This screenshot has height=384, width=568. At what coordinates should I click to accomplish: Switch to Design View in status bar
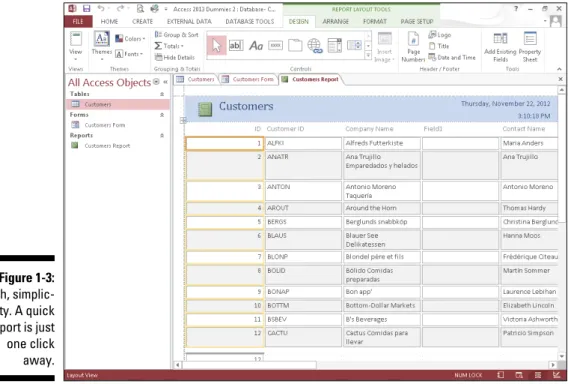556,375
